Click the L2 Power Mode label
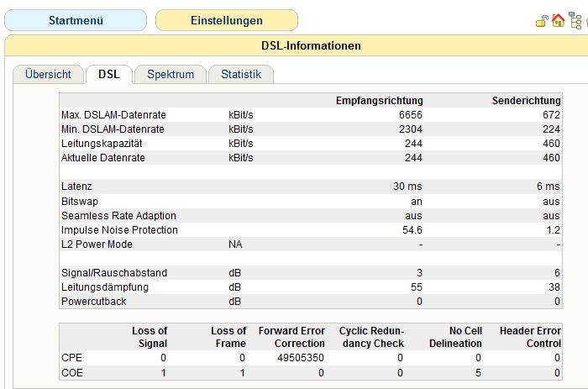Screen dimensions: 588x389 click(x=97, y=244)
